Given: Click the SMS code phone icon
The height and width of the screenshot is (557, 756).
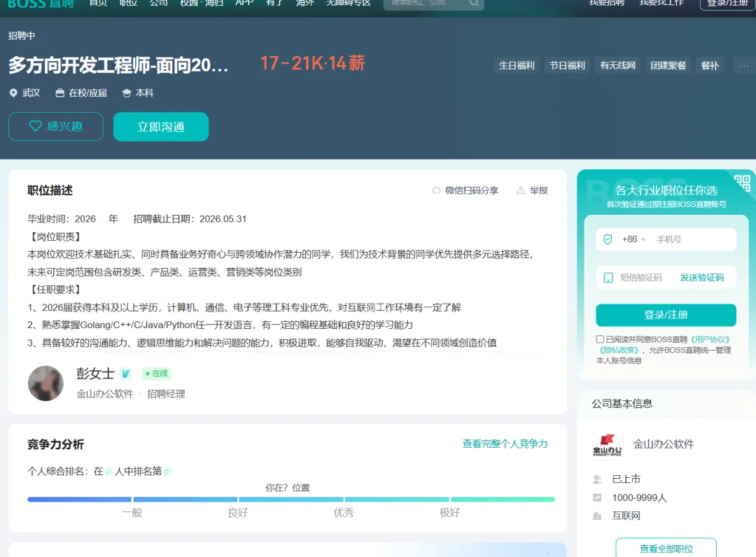Looking at the screenshot, I should point(608,278).
